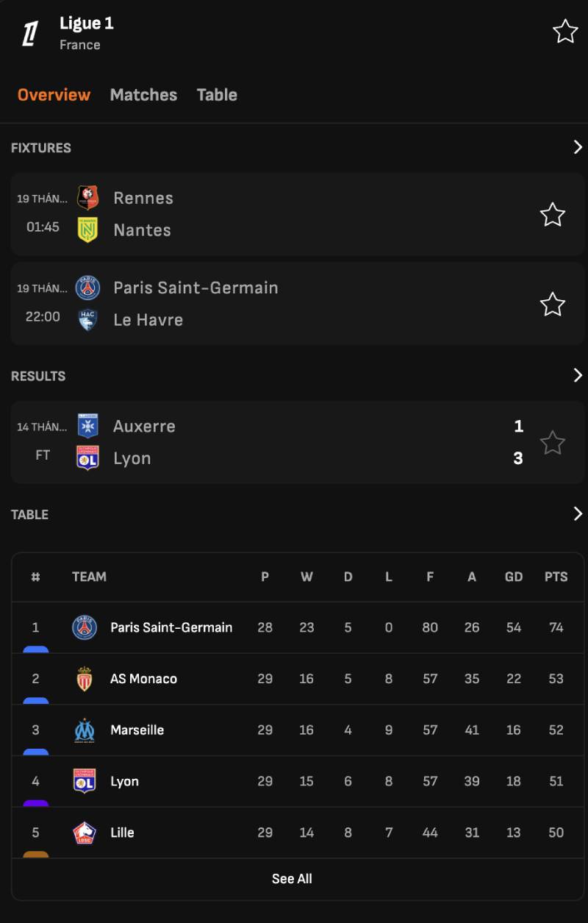Expand the Results section with chevron arrow
The width and height of the screenshot is (588, 923).
[x=578, y=375]
